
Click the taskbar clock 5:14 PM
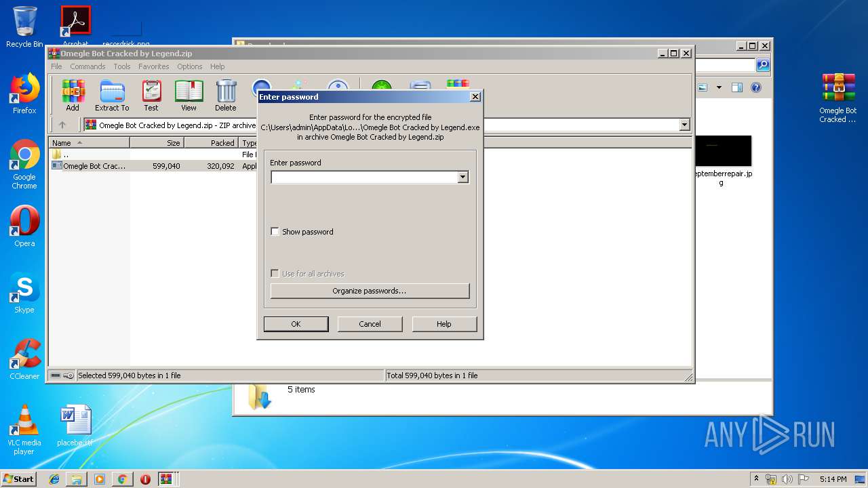pyautogui.click(x=833, y=479)
